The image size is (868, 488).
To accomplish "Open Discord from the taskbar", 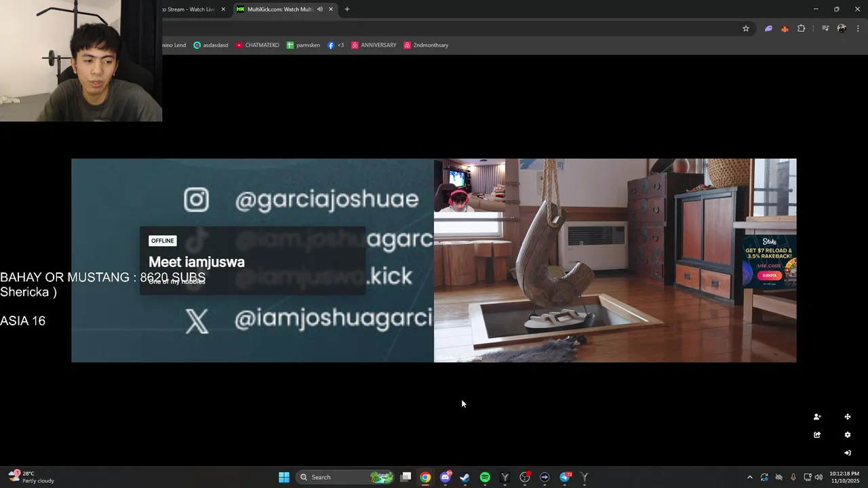I will [446, 477].
